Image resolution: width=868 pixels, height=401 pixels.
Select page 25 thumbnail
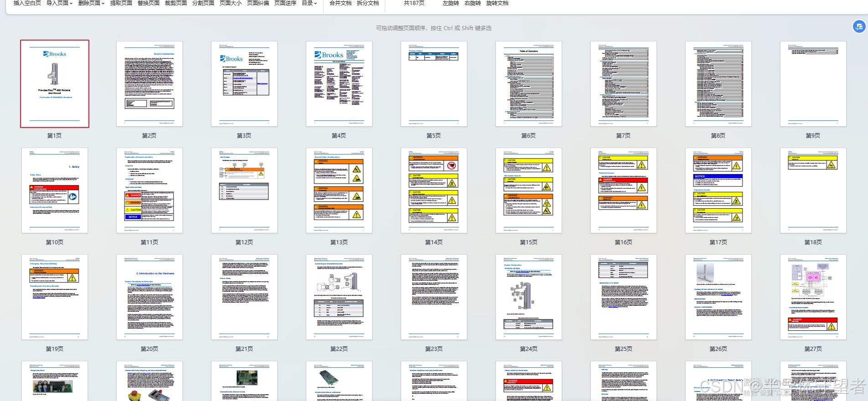[x=624, y=297]
